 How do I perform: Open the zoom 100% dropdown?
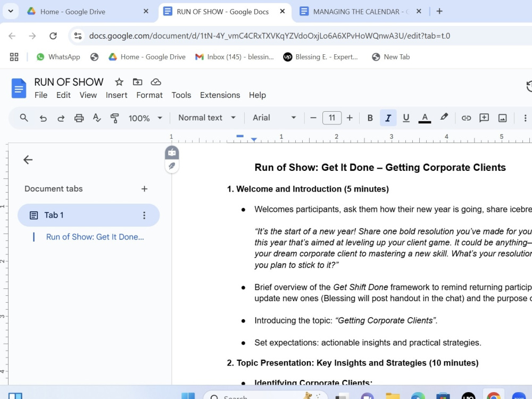145,118
